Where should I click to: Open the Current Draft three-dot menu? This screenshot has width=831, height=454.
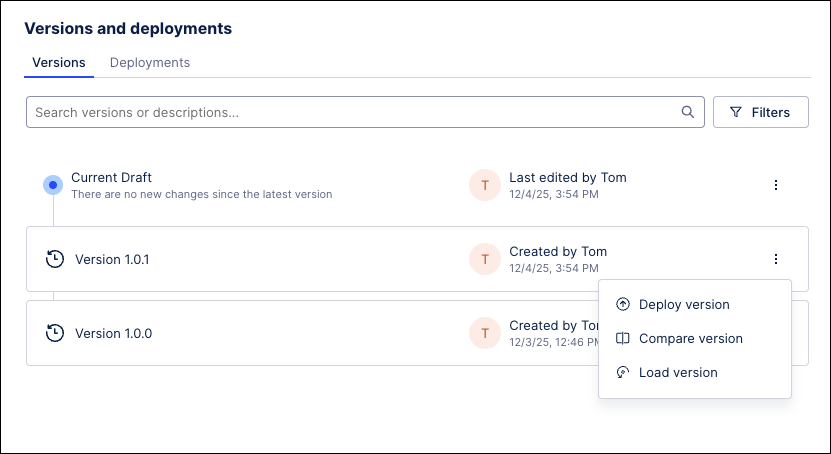tap(776, 185)
